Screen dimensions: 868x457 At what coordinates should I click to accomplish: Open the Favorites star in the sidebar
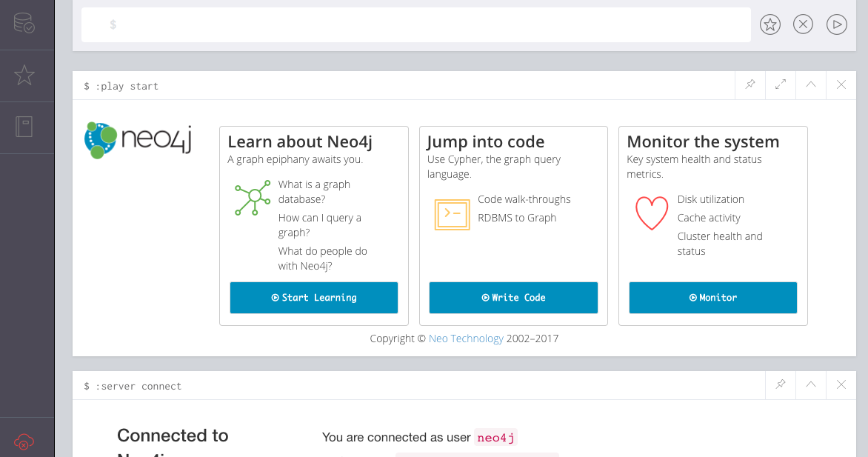point(24,75)
